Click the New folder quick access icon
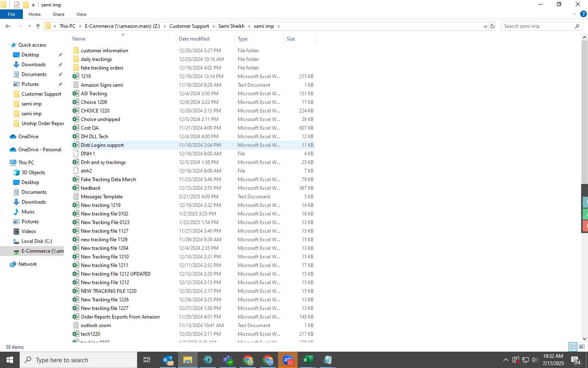Image resolution: width=588 pixels, height=368 pixels. tap(26, 5)
